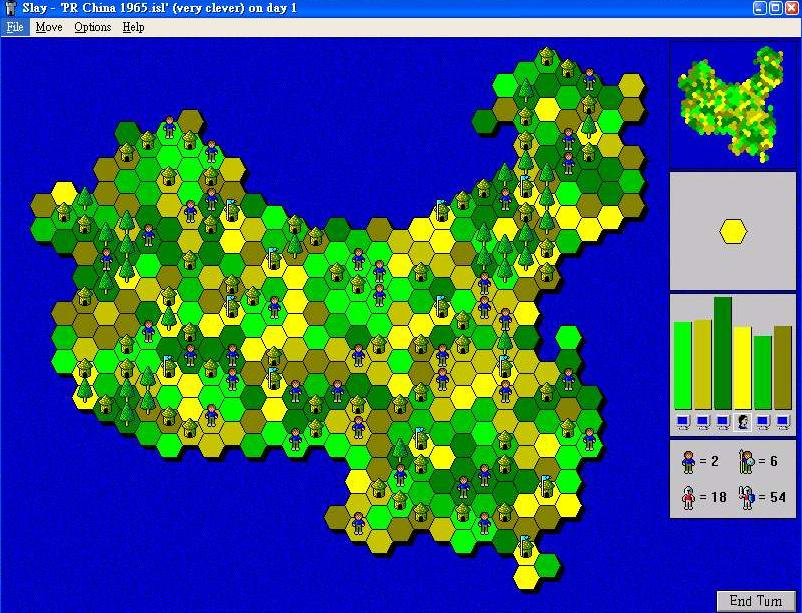Image resolution: width=802 pixels, height=613 pixels.
Task: Click the tallest dark green chart bar
Action: (723, 354)
